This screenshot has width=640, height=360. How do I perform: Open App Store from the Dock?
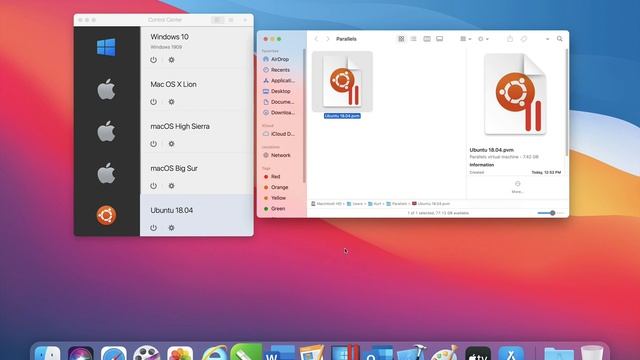tap(511, 354)
